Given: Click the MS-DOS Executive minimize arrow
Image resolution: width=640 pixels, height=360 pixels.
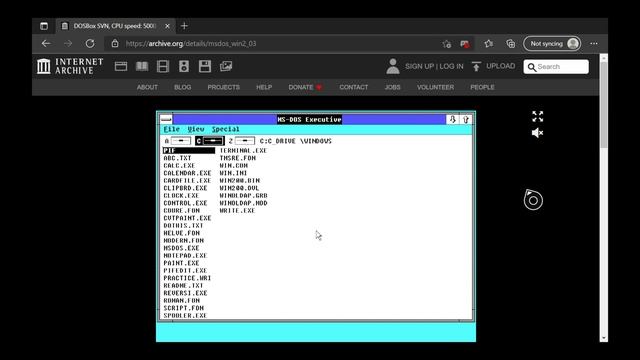Looking at the screenshot, I should pyautogui.click(x=452, y=119).
